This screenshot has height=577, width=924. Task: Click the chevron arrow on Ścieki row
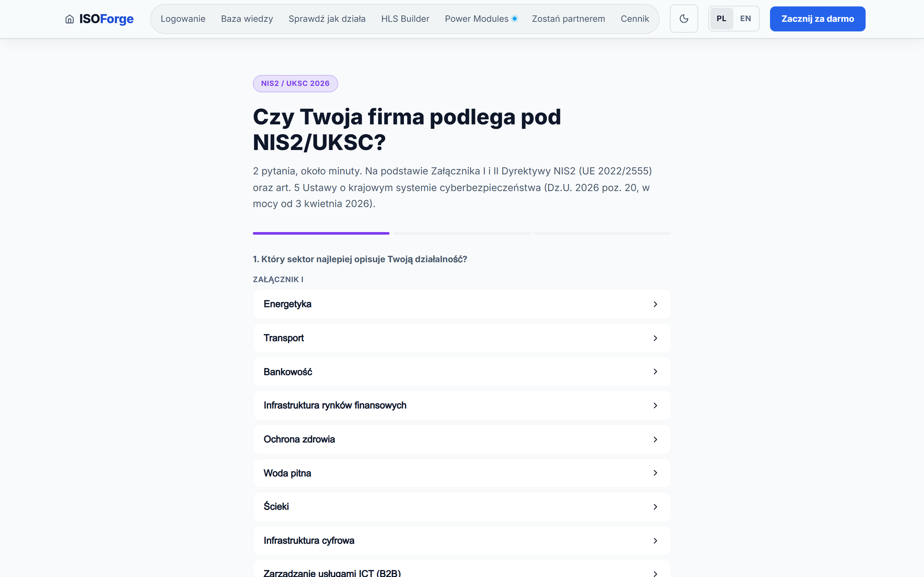655,507
